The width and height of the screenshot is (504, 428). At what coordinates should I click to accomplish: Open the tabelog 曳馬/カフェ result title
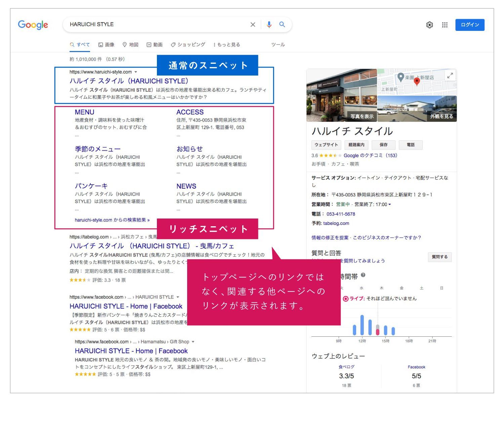tap(152, 246)
